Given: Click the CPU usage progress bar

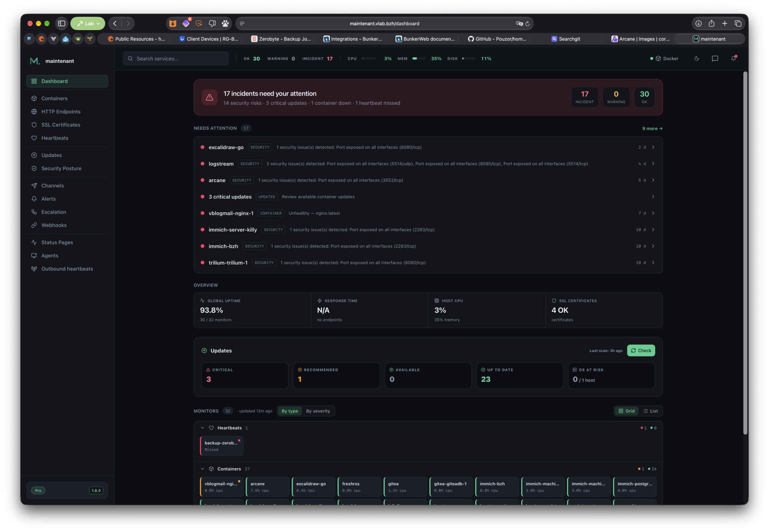Looking at the screenshot, I should [369, 58].
